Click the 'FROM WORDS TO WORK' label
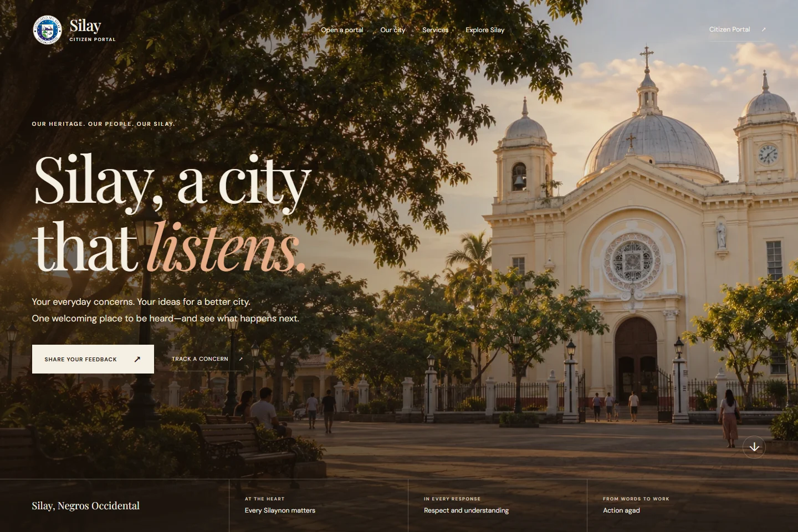 click(636, 499)
